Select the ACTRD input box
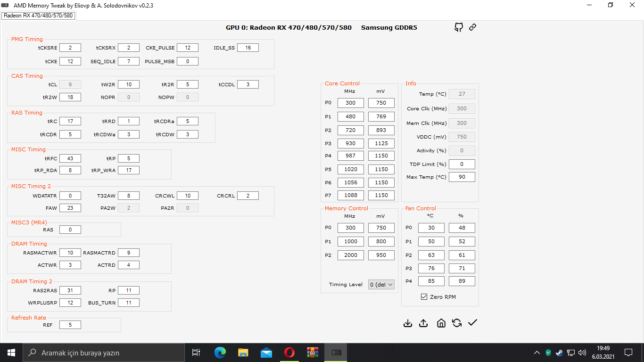 click(129, 265)
